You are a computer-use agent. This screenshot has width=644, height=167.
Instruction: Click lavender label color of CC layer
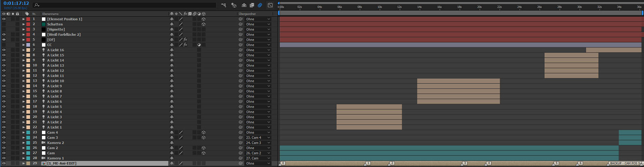28,45
